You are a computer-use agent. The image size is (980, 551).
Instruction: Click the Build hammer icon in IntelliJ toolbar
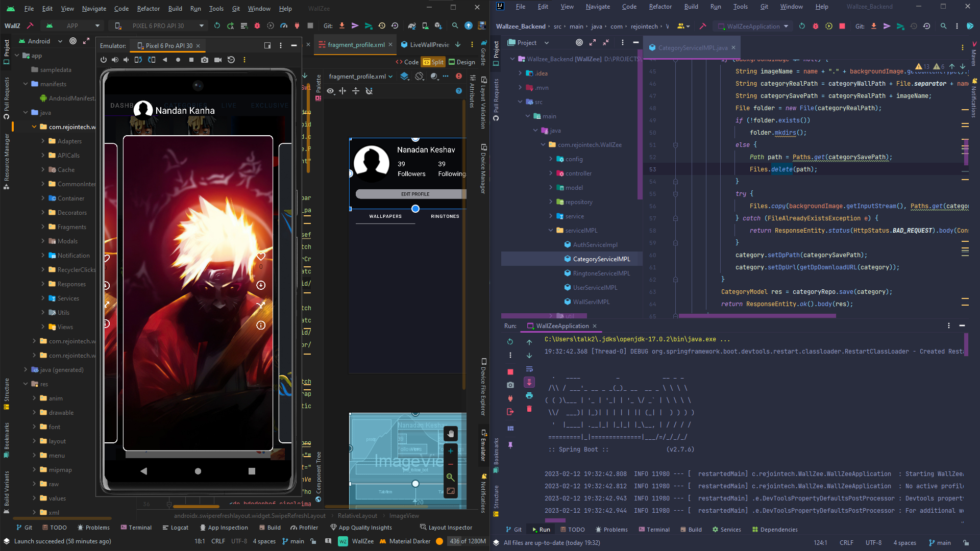pyautogui.click(x=703, y=26)
